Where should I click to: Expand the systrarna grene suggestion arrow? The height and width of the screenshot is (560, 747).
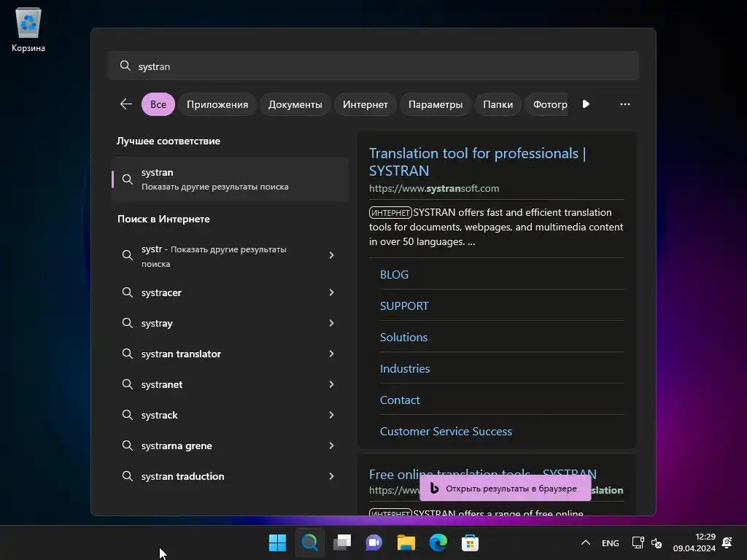(331, 446)
